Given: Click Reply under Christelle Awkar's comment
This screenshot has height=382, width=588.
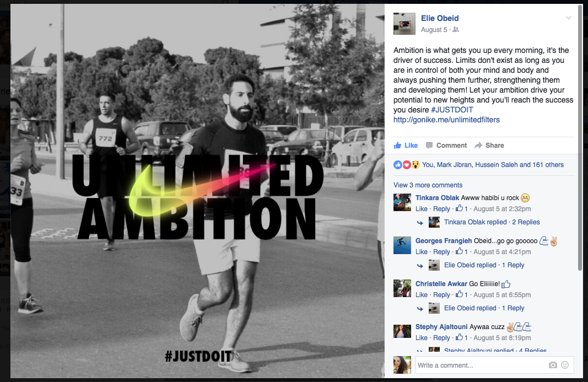Looking at the screenshot, I should (441, 295).
